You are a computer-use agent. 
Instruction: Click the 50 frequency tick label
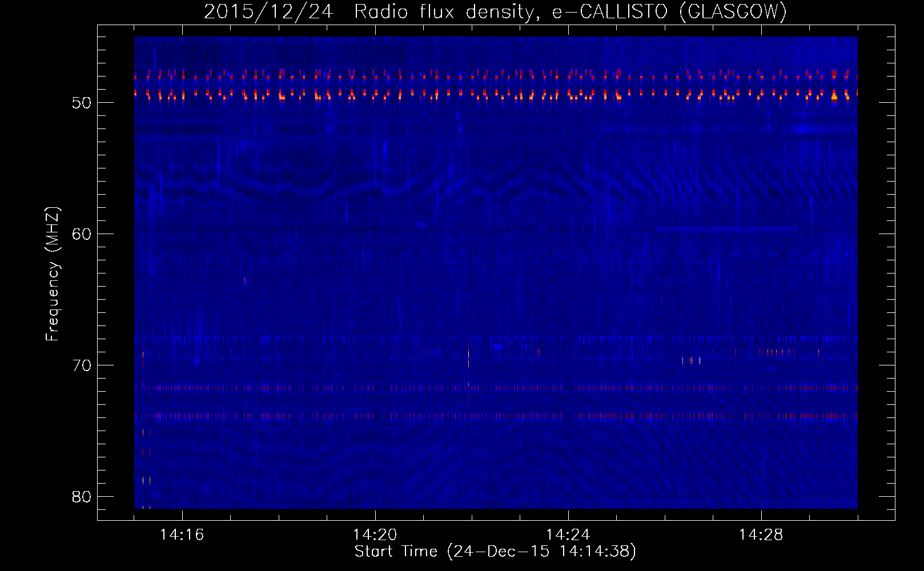(82, 103)
